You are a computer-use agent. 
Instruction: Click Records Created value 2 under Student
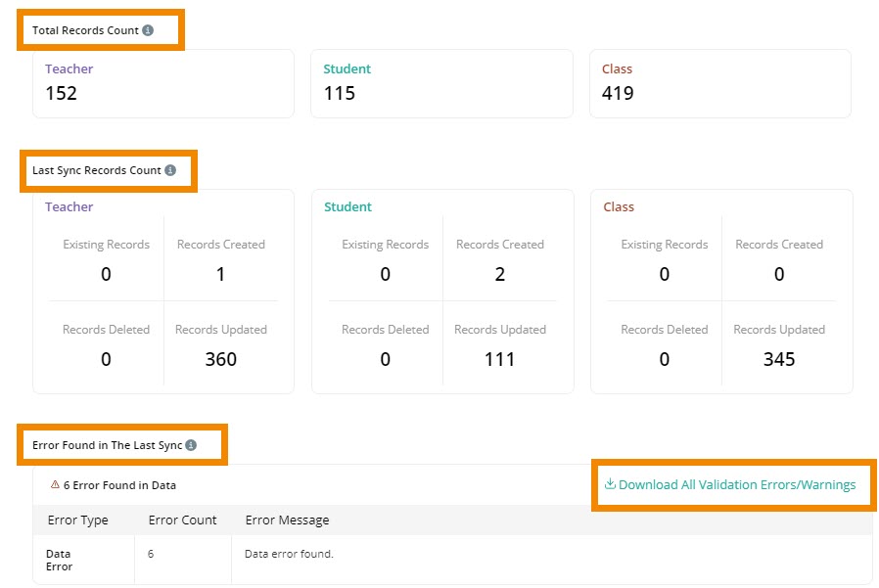click(500, 274)
